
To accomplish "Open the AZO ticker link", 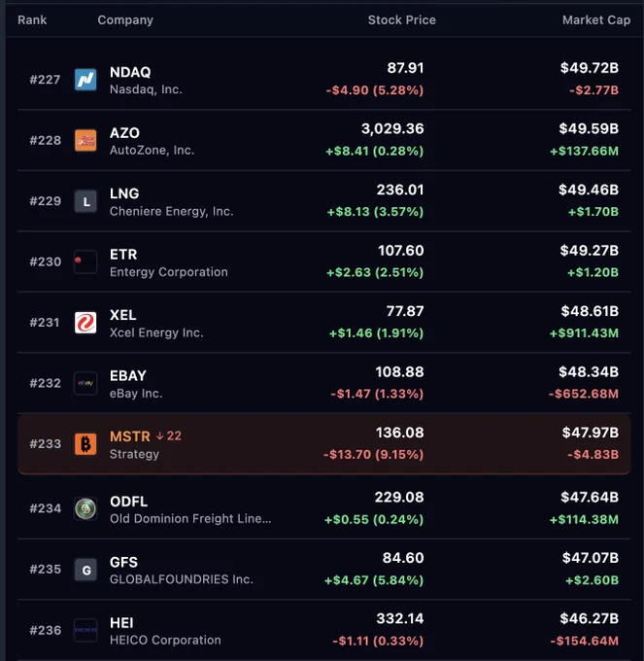I will tap(124, 133).
